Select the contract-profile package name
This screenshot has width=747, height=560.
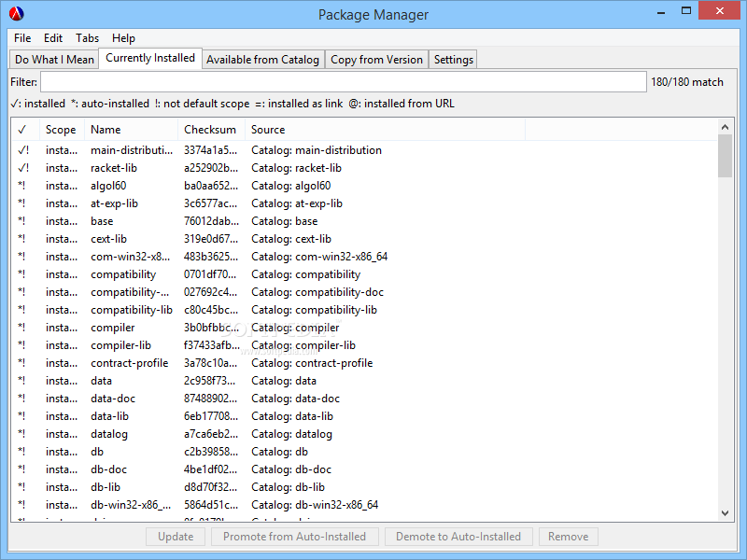pos(130,363)
